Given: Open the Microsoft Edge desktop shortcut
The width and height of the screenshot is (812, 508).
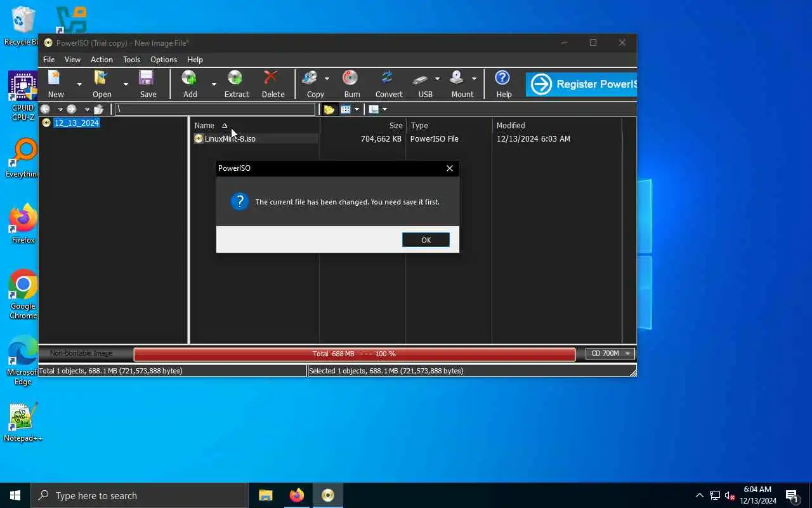Looking at the screenshot, I should point(23,361).
